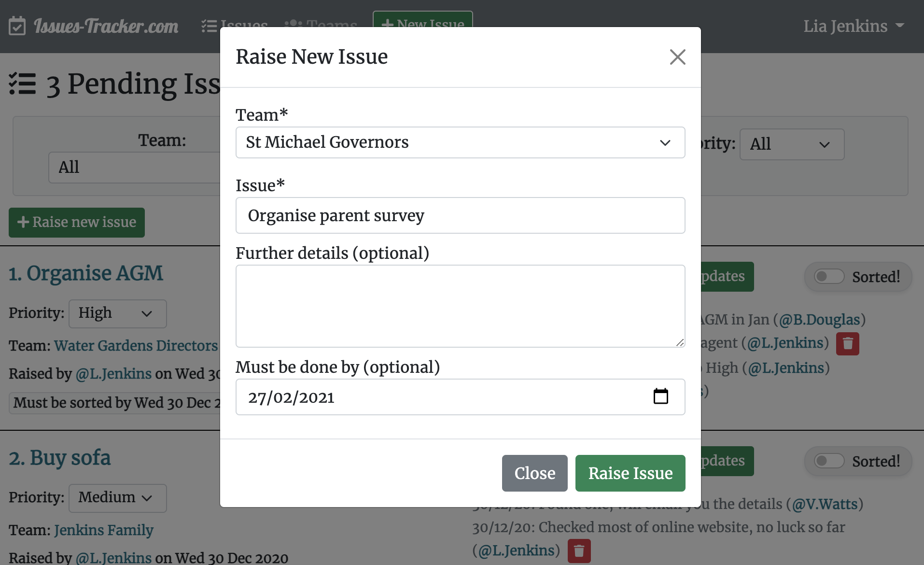The width and height of the screenshot is (924, 565).
Task: Click the Organise parent survey issue field
Action: [x=460, y=215]
